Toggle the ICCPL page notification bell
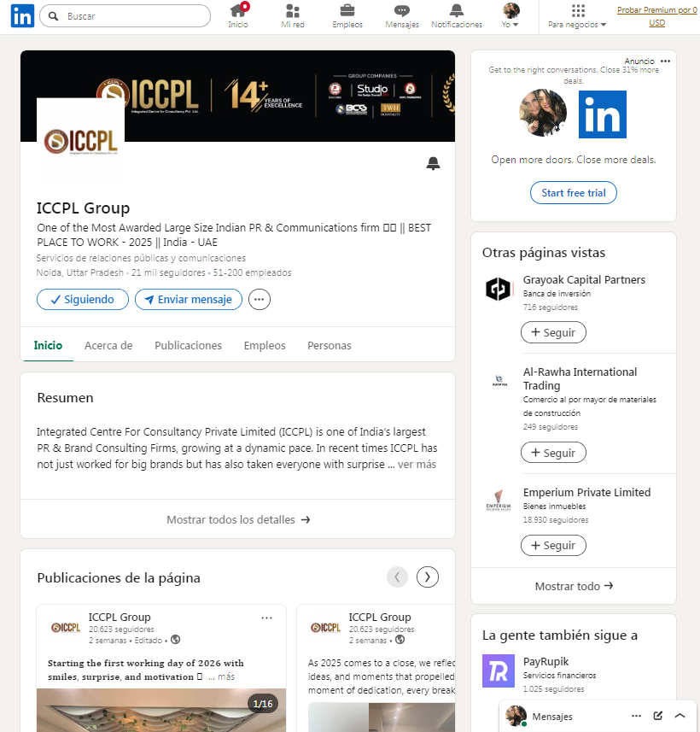 click(x=433, y=163)
